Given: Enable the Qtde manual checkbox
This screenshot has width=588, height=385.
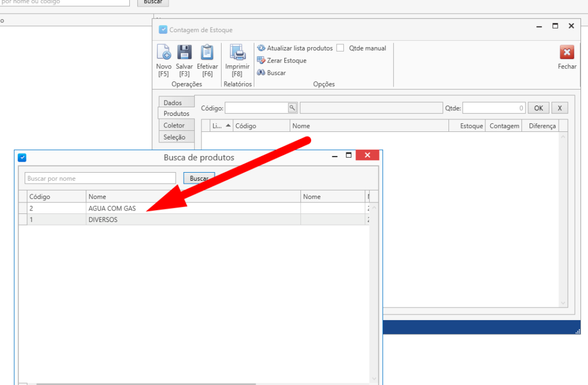Looking at the screenshot, I should pyautogui.click(x=341, y=48).
